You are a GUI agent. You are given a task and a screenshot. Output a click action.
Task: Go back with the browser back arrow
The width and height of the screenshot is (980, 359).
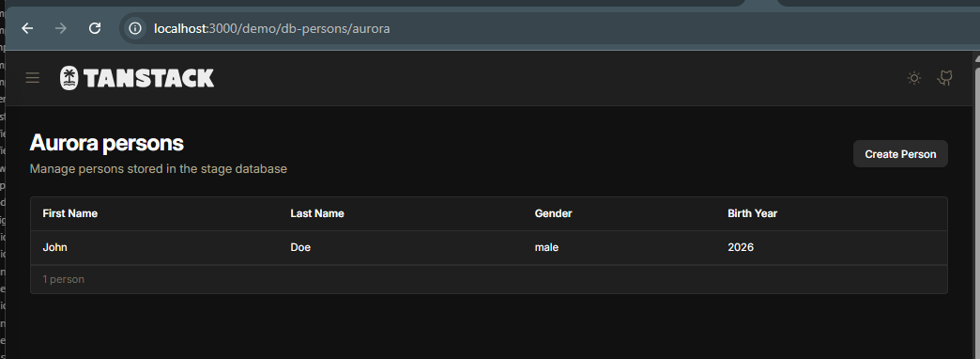[27, 28]
